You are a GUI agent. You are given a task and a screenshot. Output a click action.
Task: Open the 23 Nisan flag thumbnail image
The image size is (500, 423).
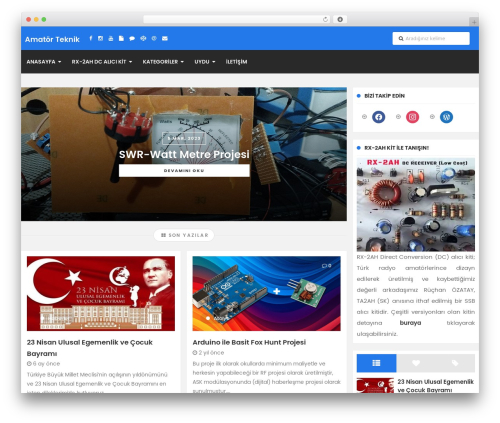[x=101, y=293]
